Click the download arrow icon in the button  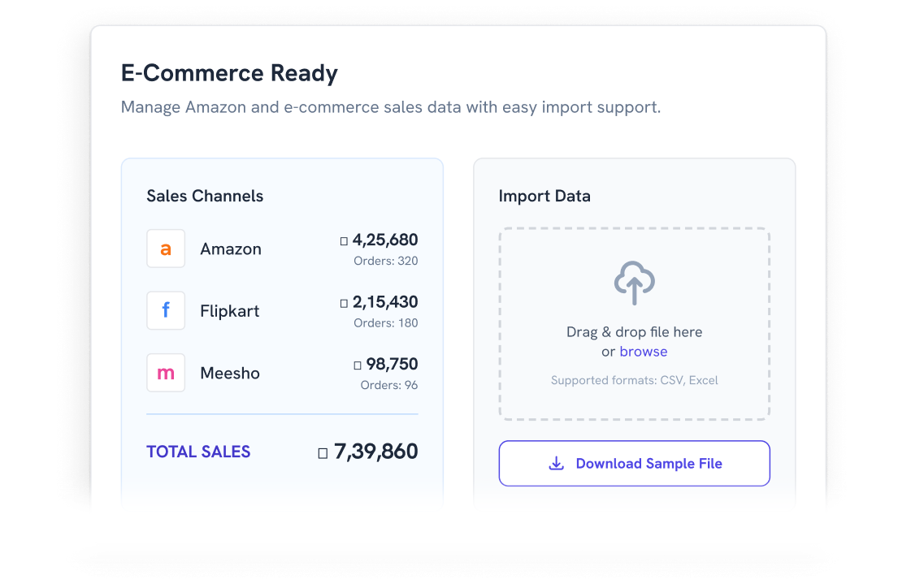(556, 463)
